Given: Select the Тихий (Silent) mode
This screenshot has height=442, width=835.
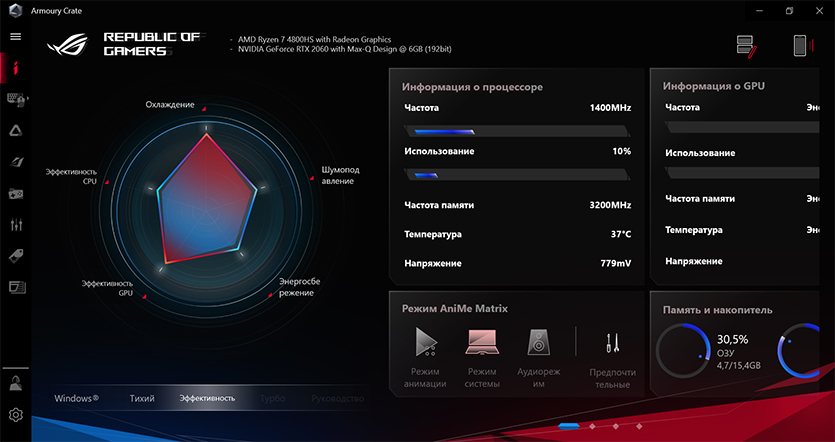Looking at the screenshot, I should pyautogui.click(x=142, y=398).
